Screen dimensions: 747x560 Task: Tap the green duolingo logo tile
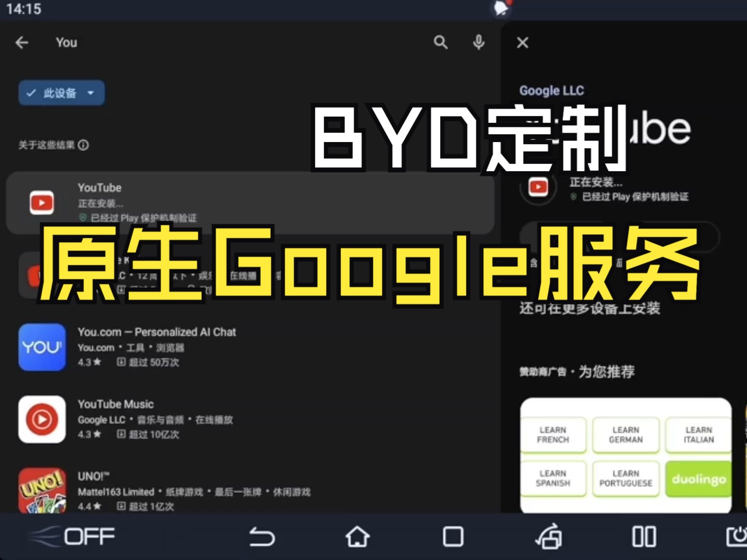699,479
